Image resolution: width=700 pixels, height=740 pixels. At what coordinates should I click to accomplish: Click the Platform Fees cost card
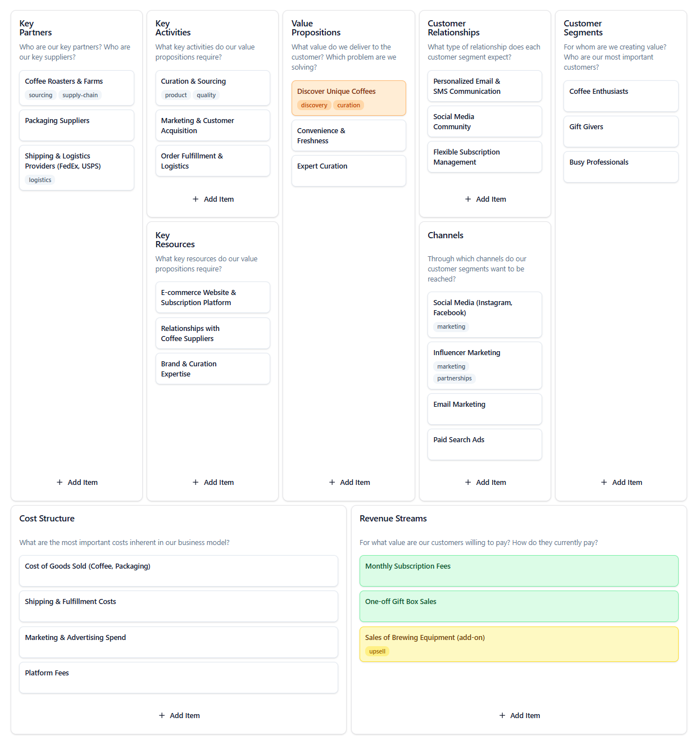(178, 677)
